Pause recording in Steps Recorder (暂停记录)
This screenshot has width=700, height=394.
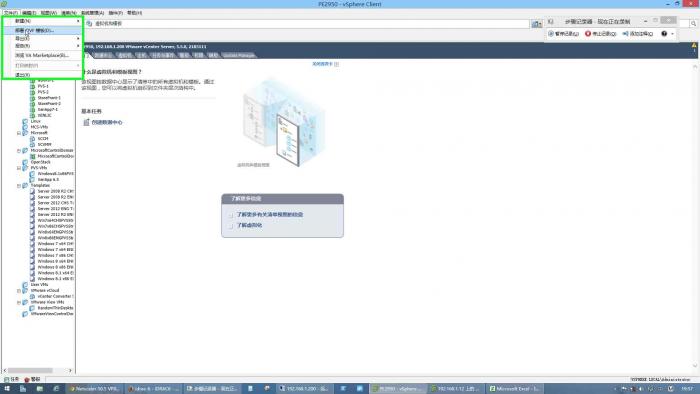point(563,33)
